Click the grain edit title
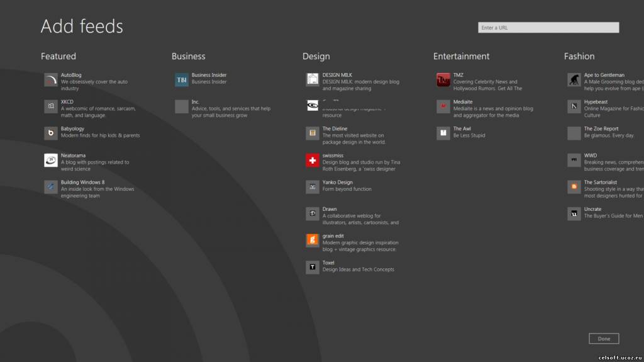Screen dimensions: 644x362 click(333, 235)
